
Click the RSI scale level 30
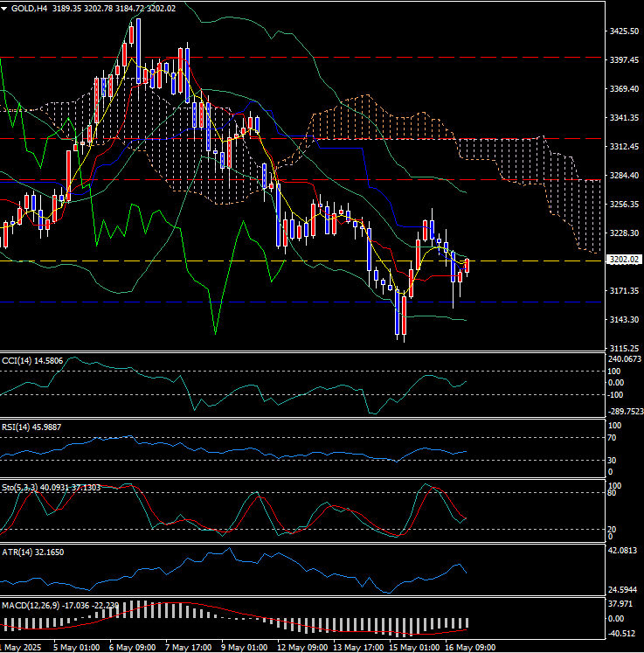tap(612, 461)
